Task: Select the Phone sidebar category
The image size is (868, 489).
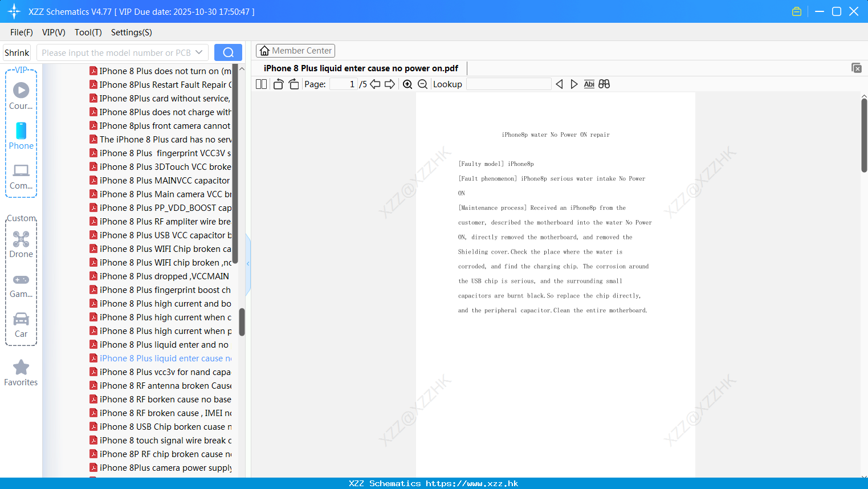Action: (x=21, y=136)
